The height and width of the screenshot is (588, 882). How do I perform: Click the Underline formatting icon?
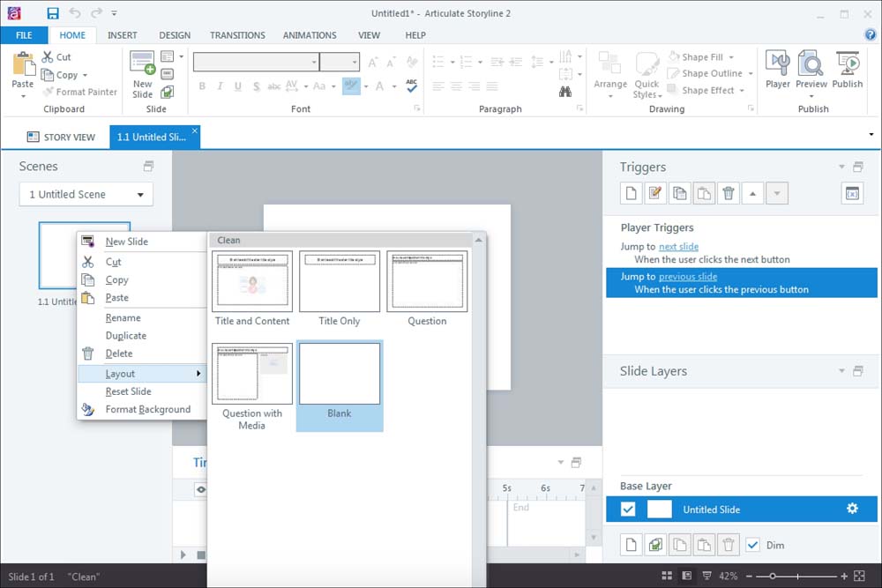click(x=238, y=86)
